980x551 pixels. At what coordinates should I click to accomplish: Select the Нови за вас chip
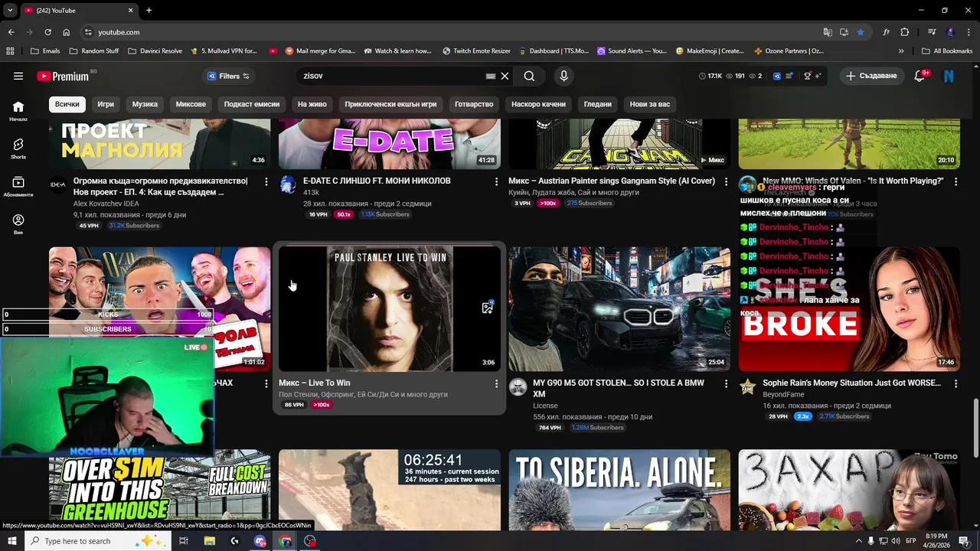point(650,104)
